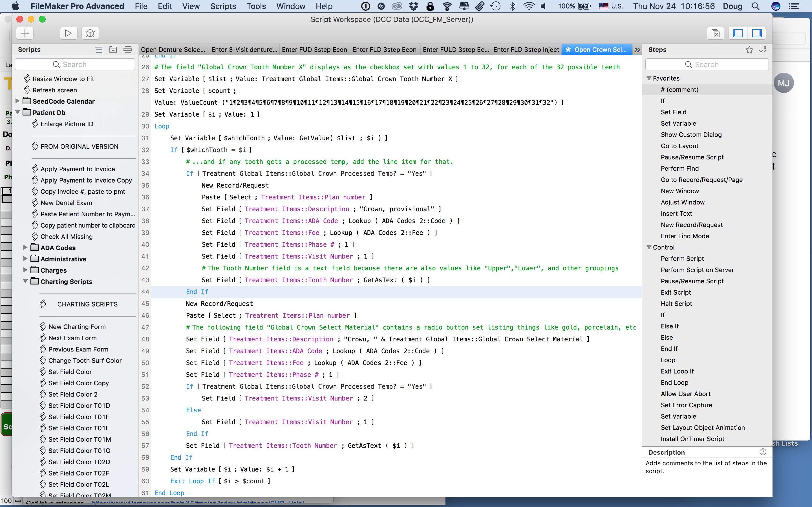Expand the SeedCode Calendar folder
This screenshot has width=812, height=507.
(17, 101)
